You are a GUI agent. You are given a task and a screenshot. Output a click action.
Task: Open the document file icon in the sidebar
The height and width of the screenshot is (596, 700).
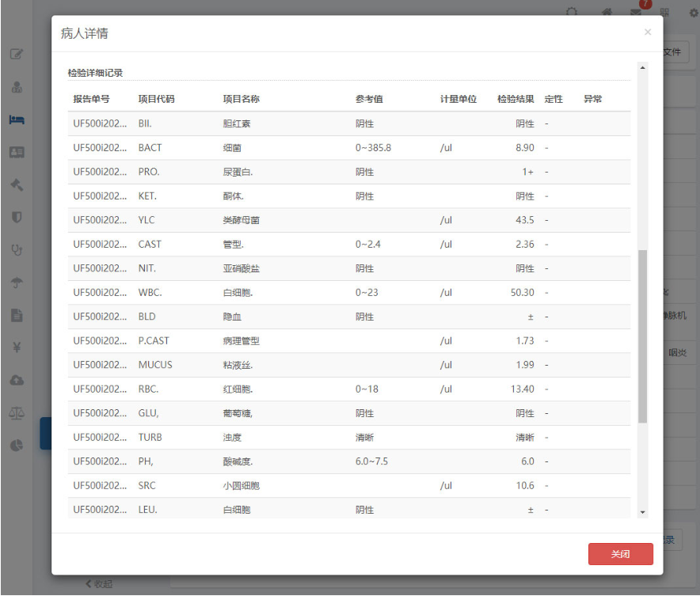coord(17,315)
